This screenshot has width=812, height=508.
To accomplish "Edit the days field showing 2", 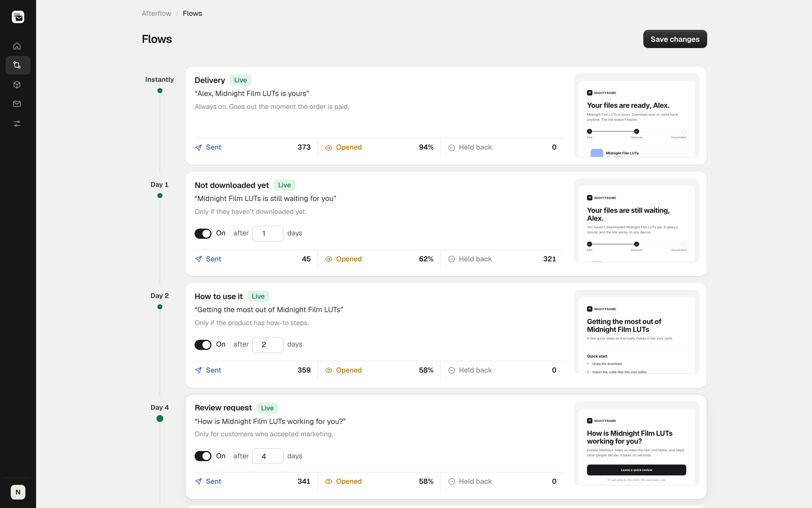I will point(267,345).
